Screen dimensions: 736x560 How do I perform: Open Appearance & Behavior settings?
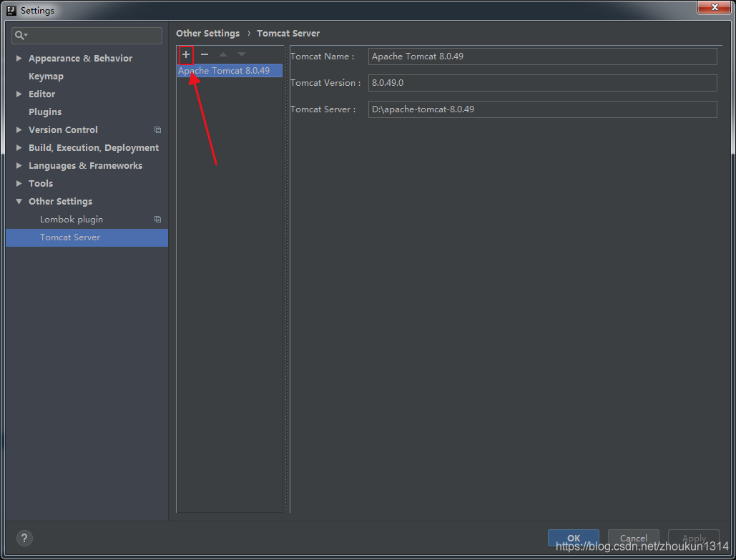pyautogui.click(x=80, y=58)
